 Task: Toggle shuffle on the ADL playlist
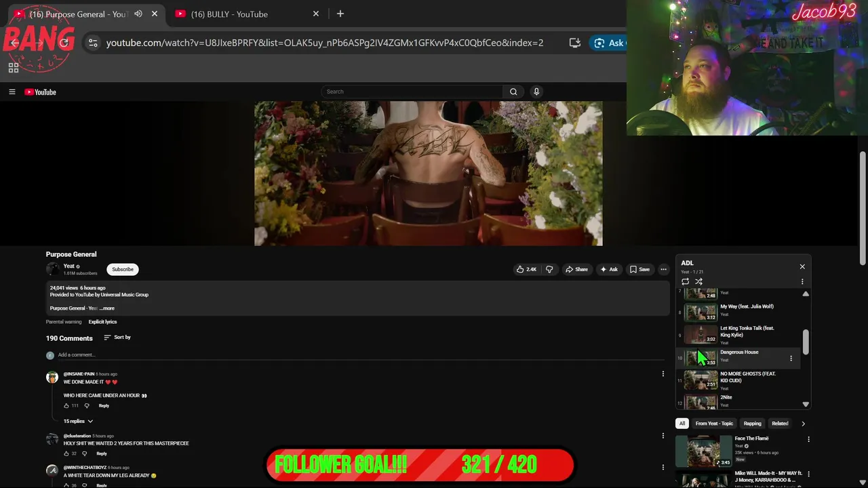698,281
